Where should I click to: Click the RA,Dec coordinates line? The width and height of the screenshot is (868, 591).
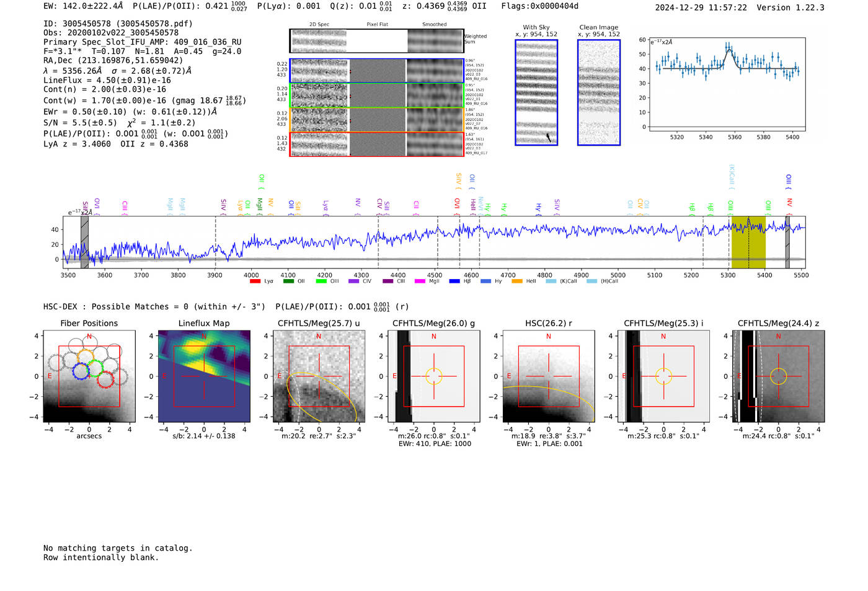point(113,61)
